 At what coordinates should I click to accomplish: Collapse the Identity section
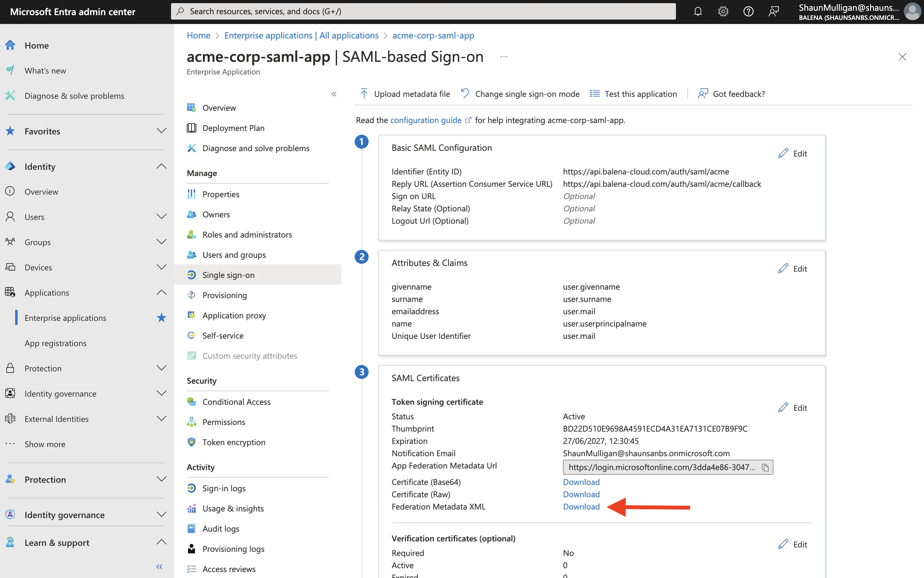161,166
